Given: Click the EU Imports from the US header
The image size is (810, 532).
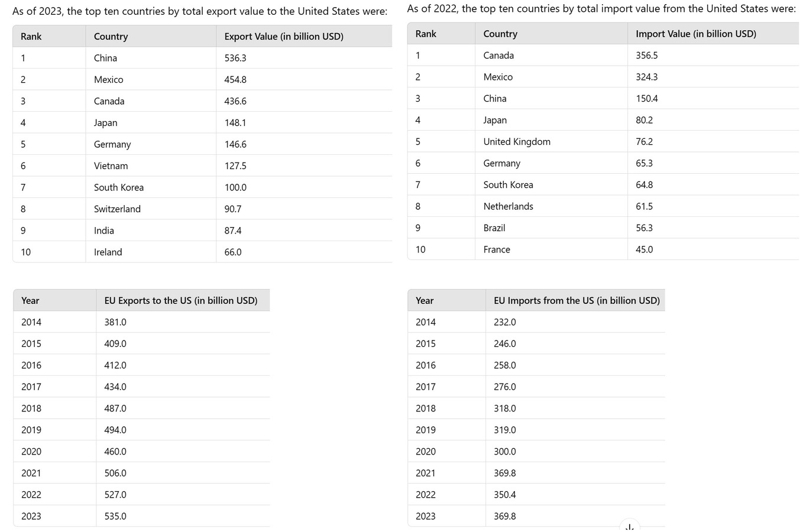Looking at the screenshot, I should click(576, 301).
